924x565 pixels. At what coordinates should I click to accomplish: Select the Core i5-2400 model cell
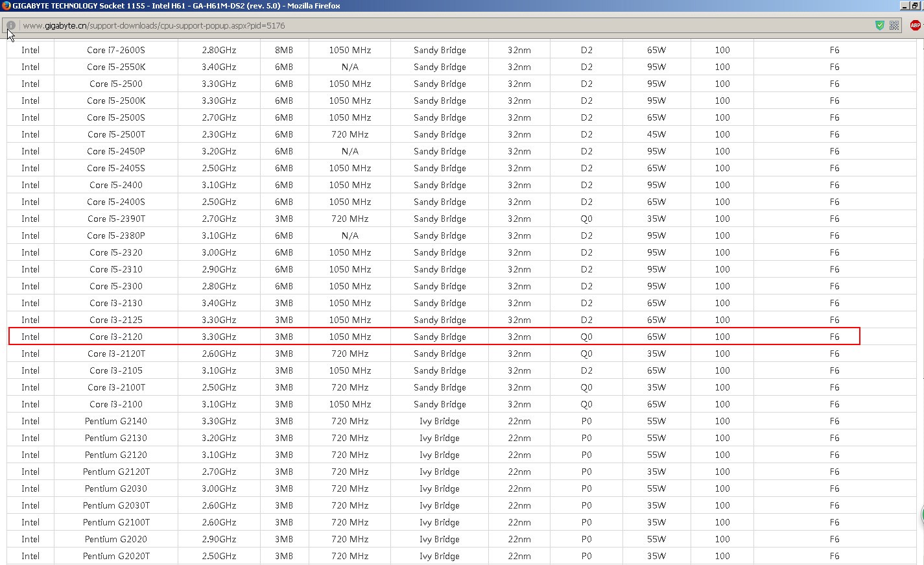tap(116, 185)
